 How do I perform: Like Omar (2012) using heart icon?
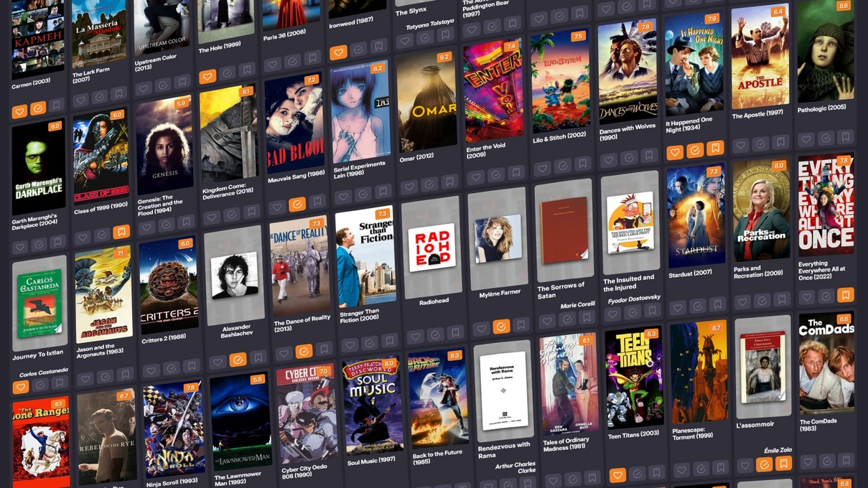409,187
